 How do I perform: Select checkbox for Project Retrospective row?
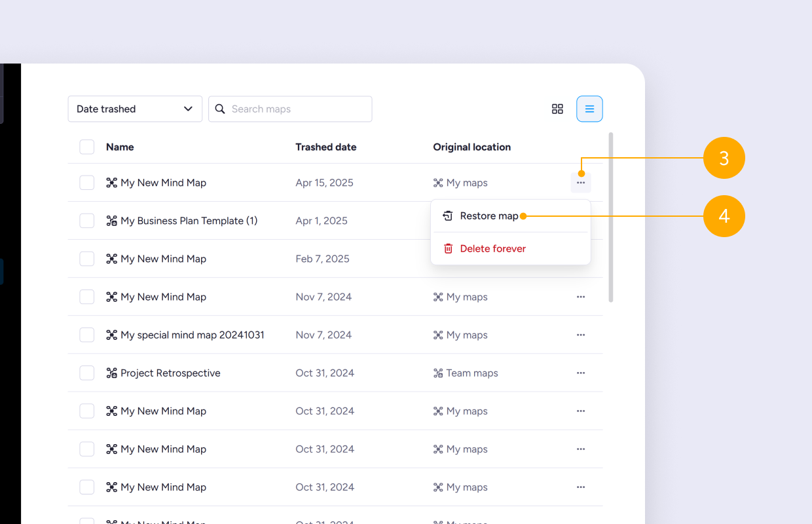[x=86, y=373]
